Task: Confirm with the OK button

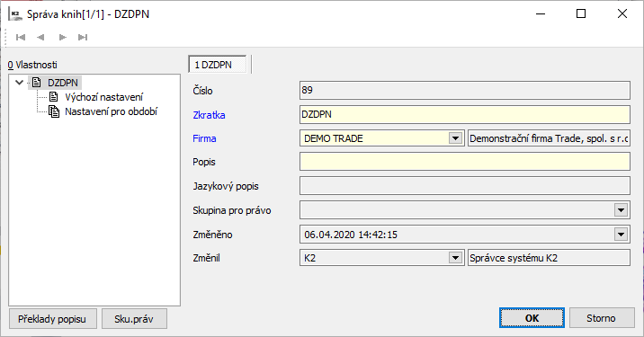Action: pyautogui.click(x=532, y=318)
